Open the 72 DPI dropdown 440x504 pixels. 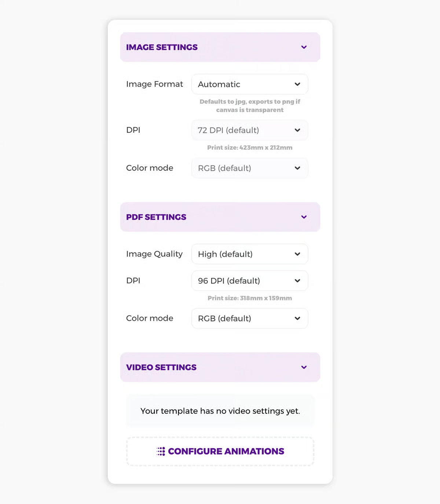pos(249,130)
